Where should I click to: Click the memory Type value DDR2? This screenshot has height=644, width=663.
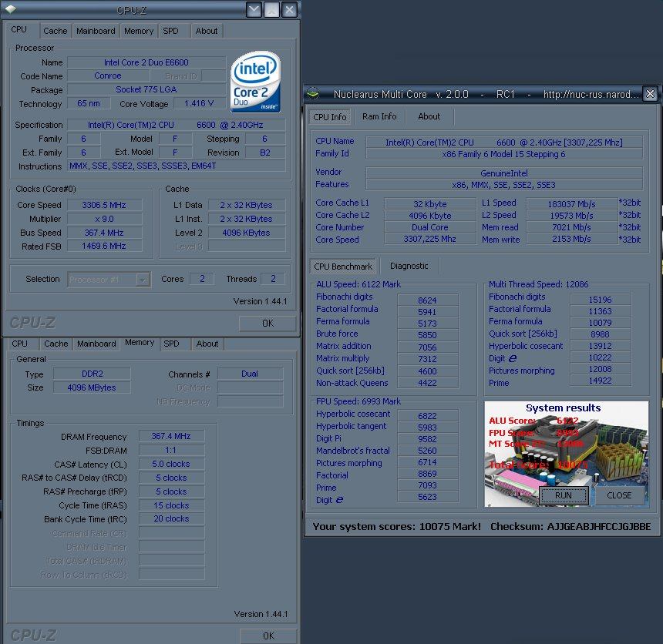pyautogui.click(x=93, y=374)
